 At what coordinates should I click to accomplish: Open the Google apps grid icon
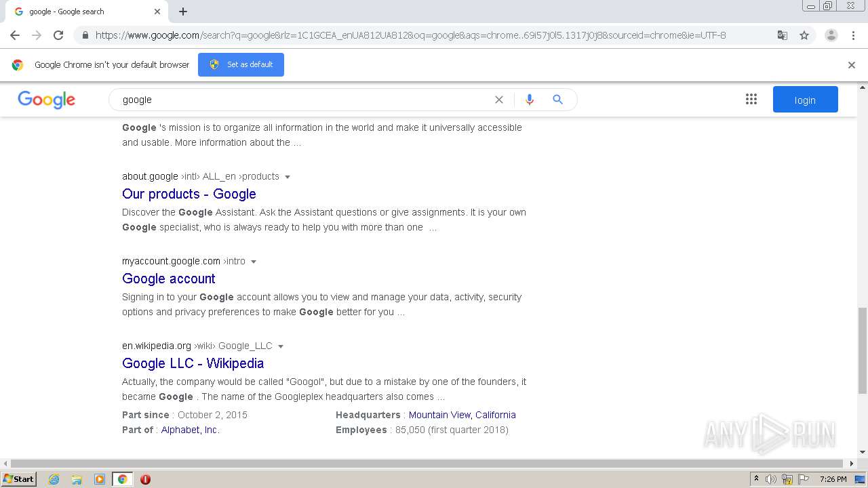coord(751,100)
